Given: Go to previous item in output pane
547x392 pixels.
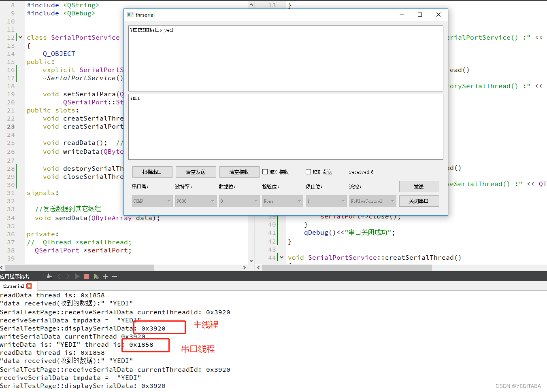Looking at the screenshot, I should (59, 276).
